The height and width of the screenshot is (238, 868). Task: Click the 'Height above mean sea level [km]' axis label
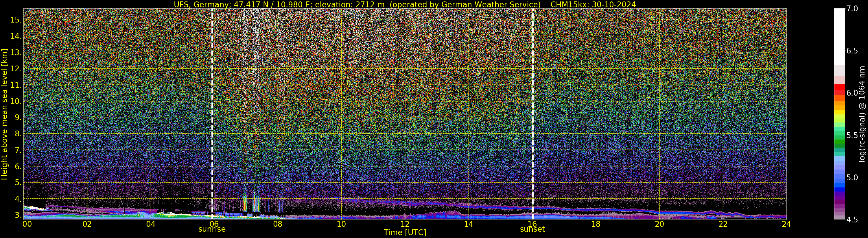coord(4,114)
